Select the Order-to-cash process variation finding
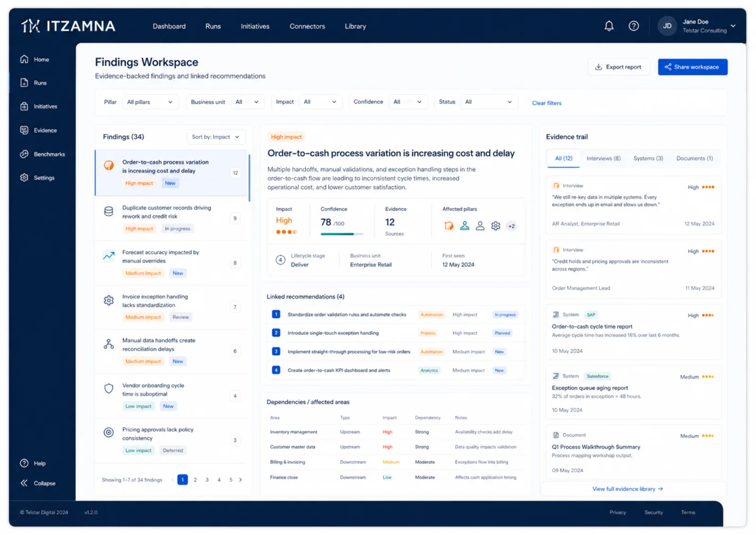The image size is (756, 535). pyautogui.click(x=172, y=173)
